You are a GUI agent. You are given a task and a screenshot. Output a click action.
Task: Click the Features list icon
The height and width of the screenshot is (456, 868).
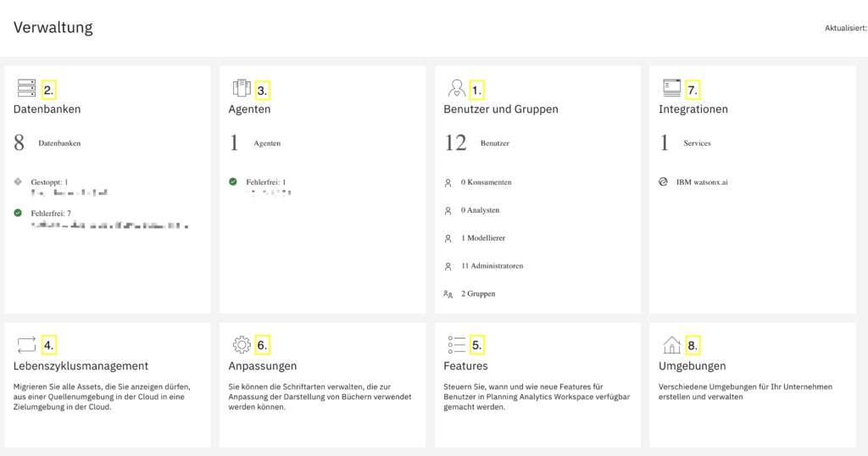click(457, 345)
